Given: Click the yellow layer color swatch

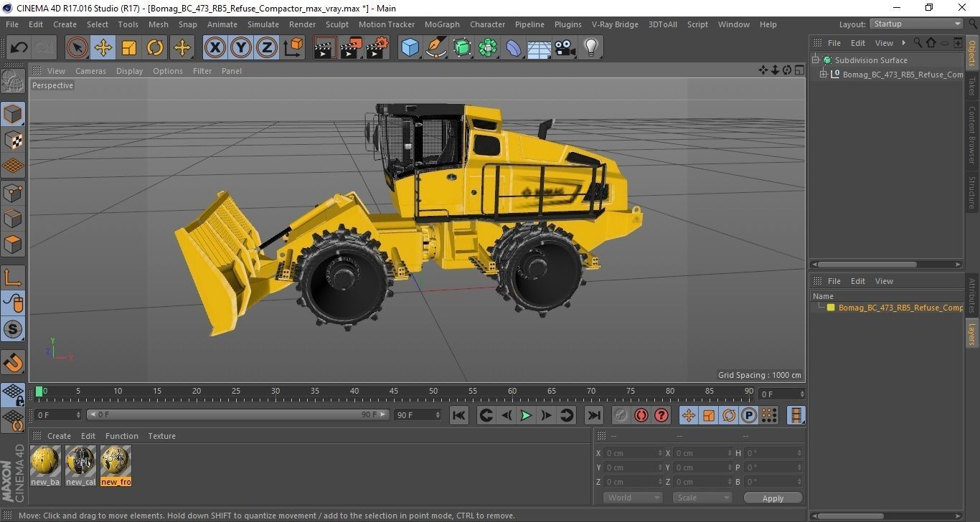Looking at the screenshot, I should (831, 308).
